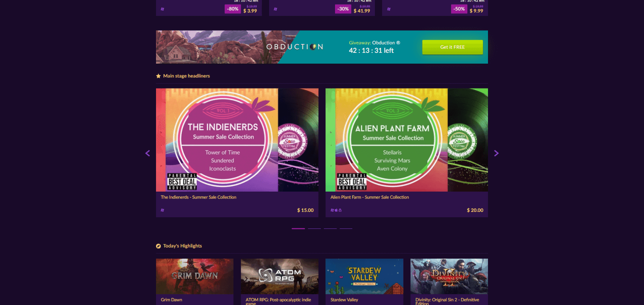
Task: Click Windows platform icon on Indienerds card
Action: click(x=163, y=210)
